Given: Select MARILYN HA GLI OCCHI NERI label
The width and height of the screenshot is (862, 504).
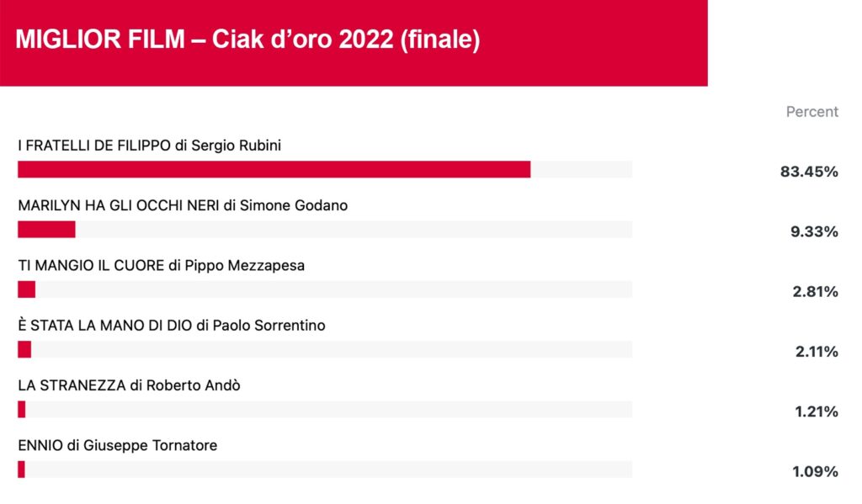Looking at the screenshot, I should point(183,205).
